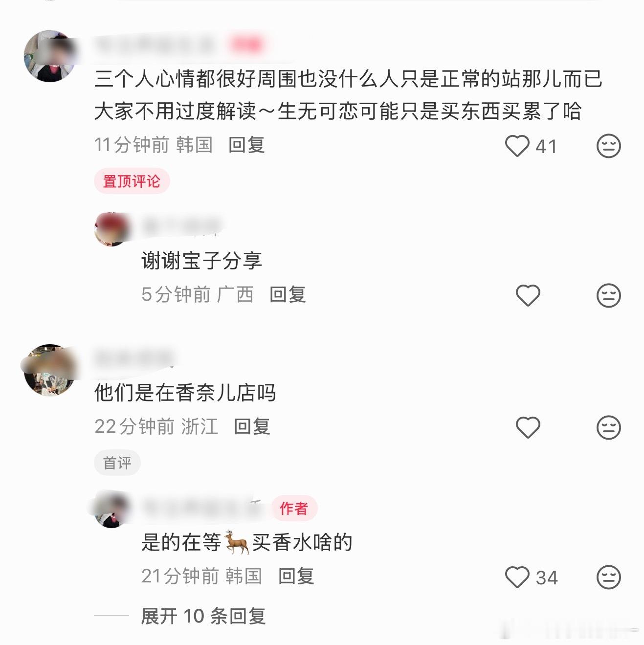Dislike the pinned comment from 韩国
The height and width of the screenshot is (645, 644).
point(609,146)
